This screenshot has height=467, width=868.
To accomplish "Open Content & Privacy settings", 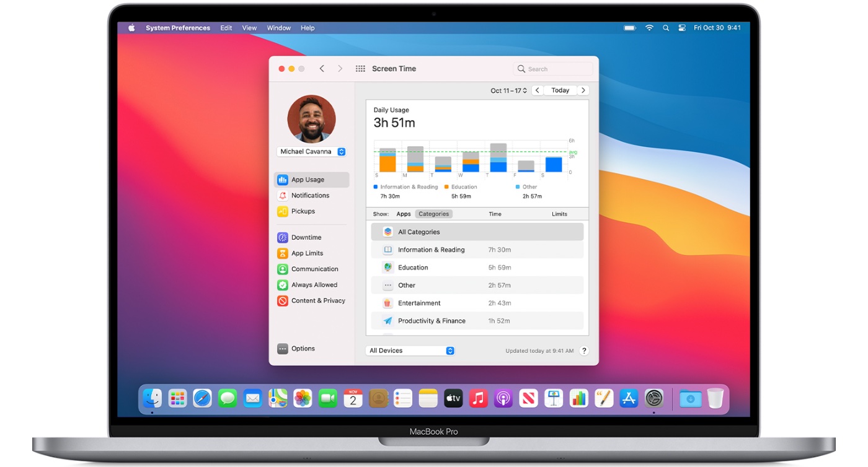I will point(317,300).
